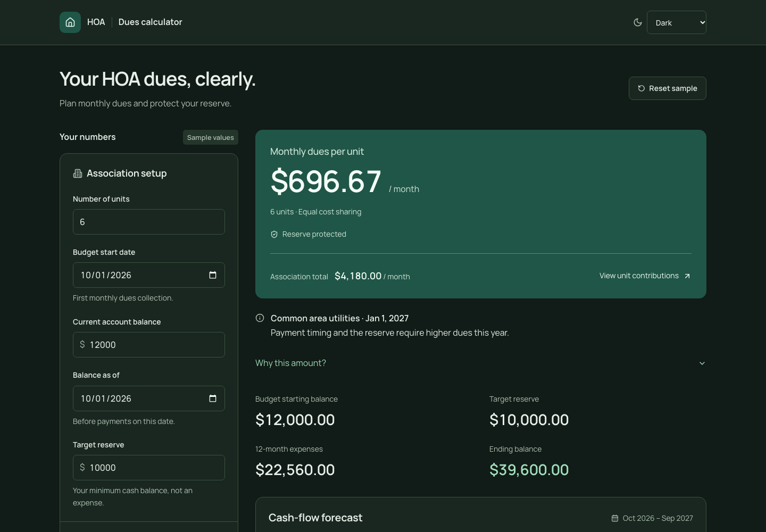
Task: Click the Monthly dues per unit label
Action: pos(317,152)
